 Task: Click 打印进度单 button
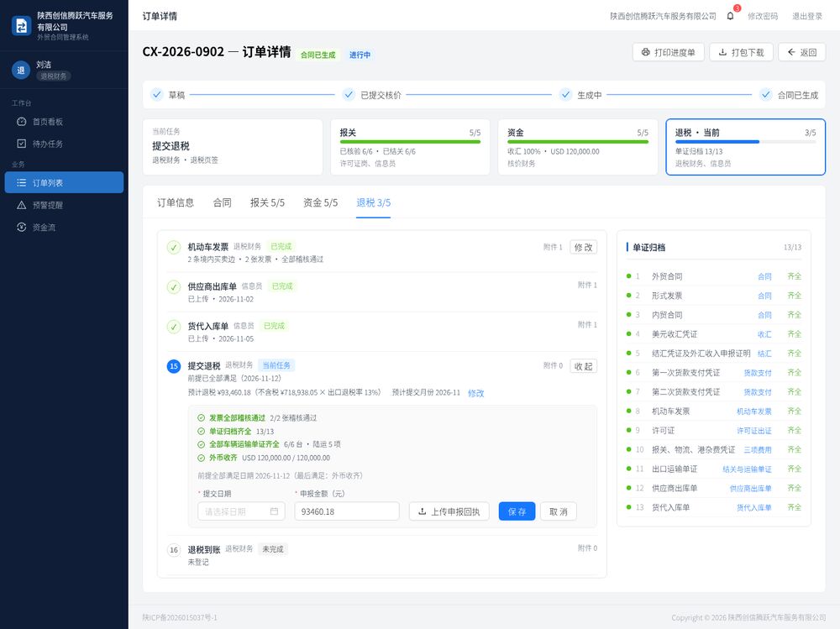(668, 53)
